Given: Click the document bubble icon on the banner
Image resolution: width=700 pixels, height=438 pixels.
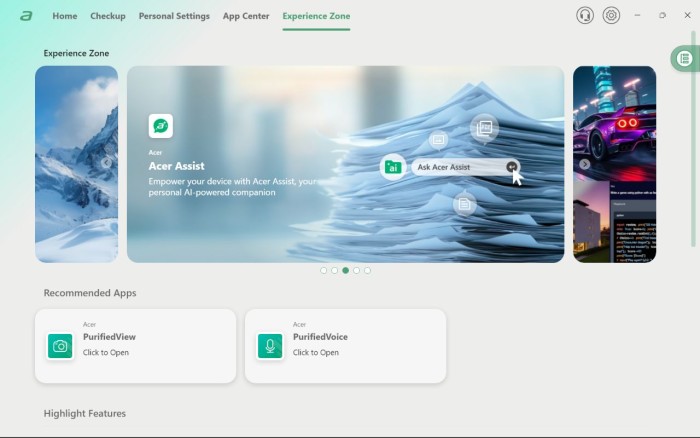Looking at the screenshot, I should (464, 204).
